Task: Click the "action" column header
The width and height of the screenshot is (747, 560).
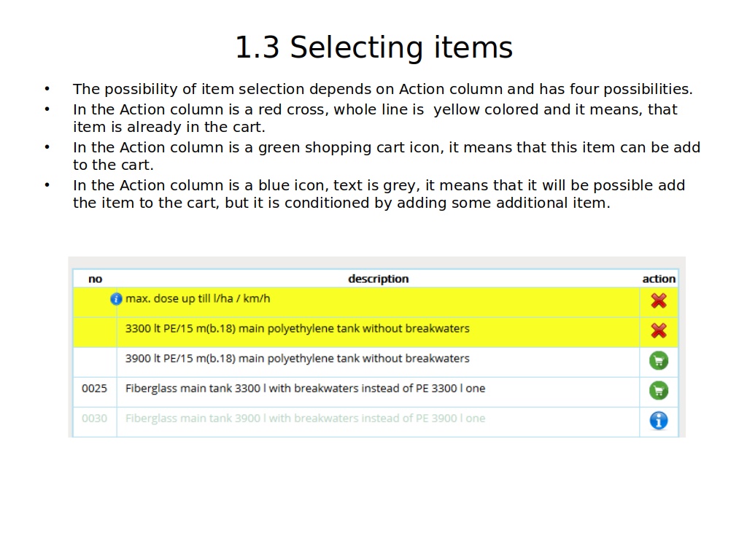Action: pos(658,279)
